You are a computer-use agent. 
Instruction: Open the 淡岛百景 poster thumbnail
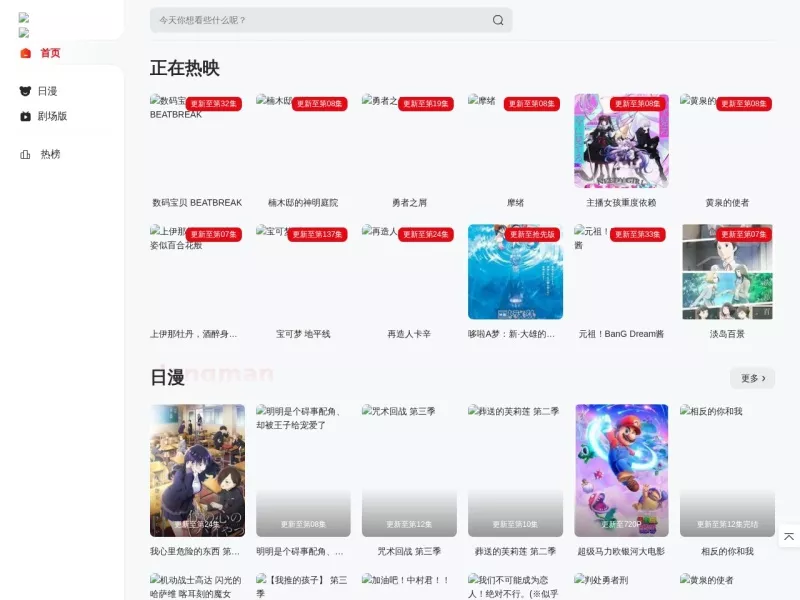pyautogui.click(x=727, y=272)
